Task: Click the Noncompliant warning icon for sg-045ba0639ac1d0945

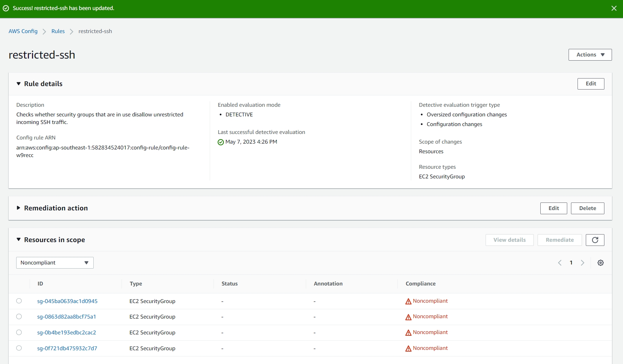Action: pyautogui.click(x=408, y=301)
